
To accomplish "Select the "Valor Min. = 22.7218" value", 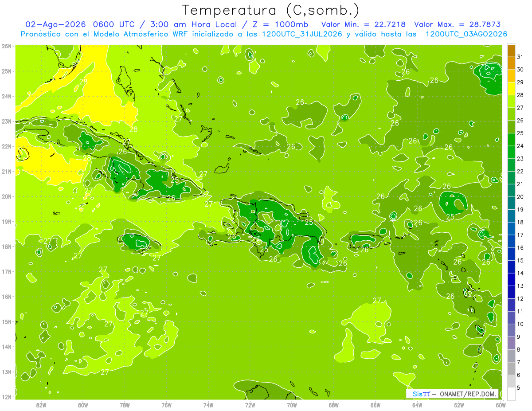I will [364, 24].
